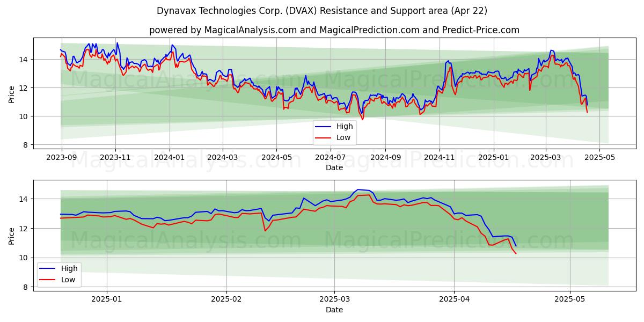Click the 2023-11 x-axis label on top chart
Image resolution: width=644 pixels, height=322 pixels.
click(x=115, y=158)
